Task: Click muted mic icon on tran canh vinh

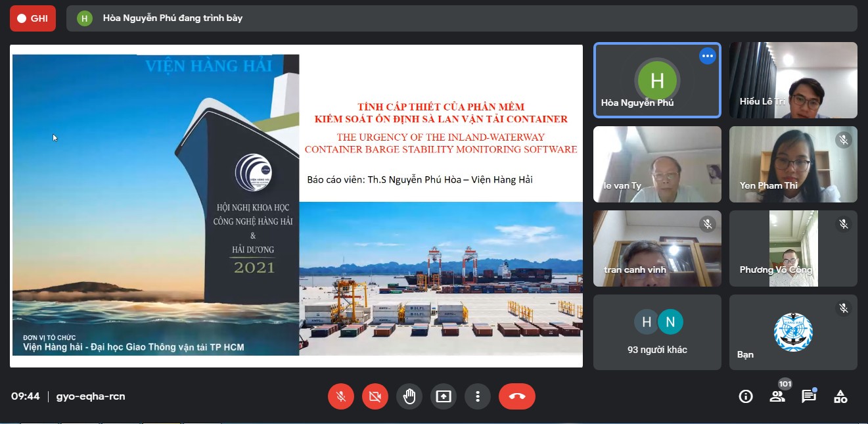Action: [x=708, y=224]
